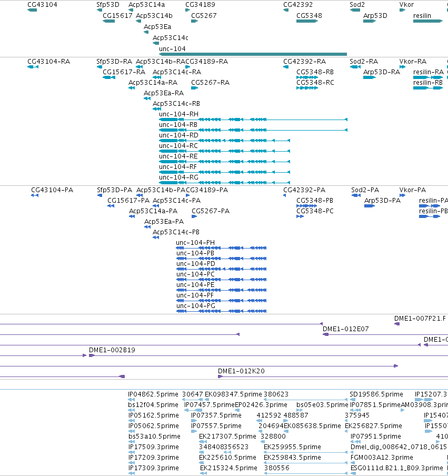Click the IP04862.5prime EST label

[x=153, y=394]
